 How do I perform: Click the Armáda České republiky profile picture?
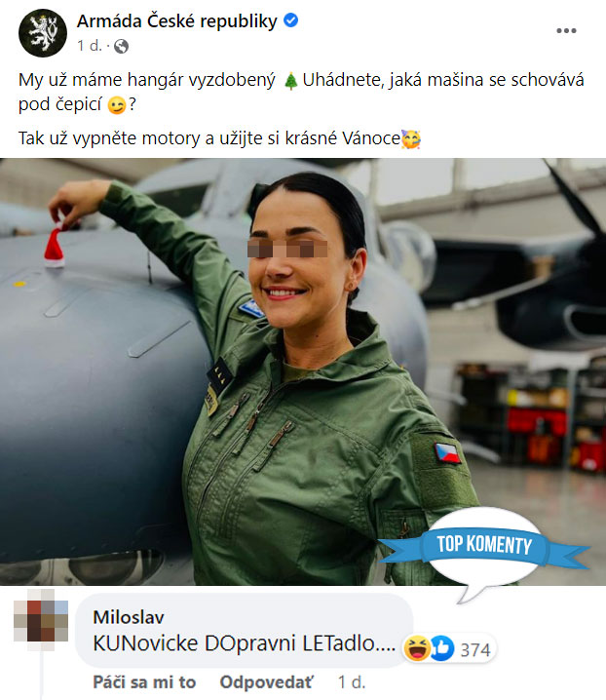pos(43,33)
